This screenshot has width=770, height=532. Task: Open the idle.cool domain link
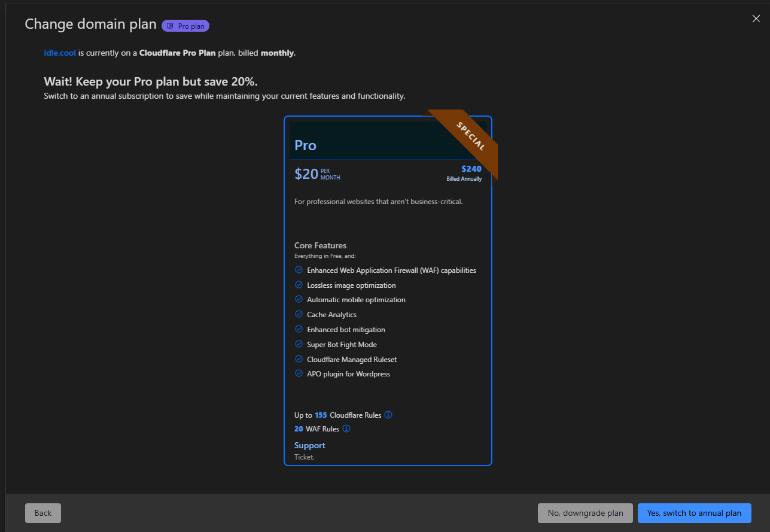coord(60,53)
